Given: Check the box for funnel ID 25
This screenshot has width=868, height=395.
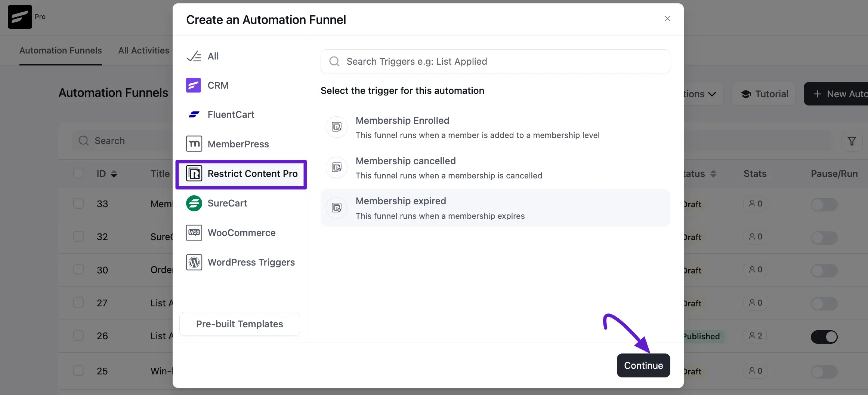Looking at the screenshot, I should coord(78,371).
